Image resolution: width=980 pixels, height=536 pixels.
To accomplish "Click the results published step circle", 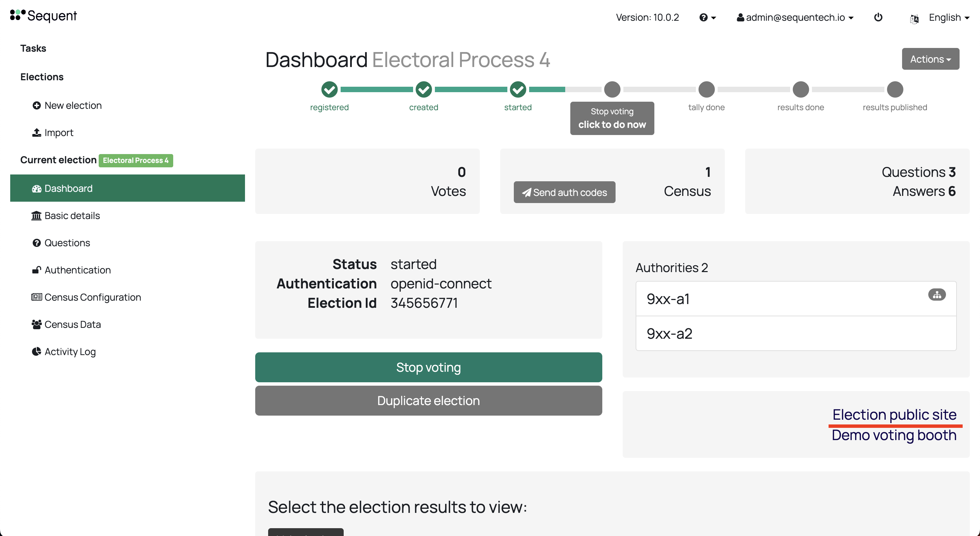I will click(x=895, y=90).
